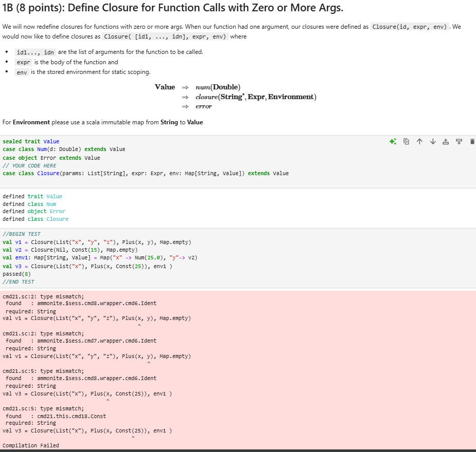Click the 'For Environment please use' sentence

point(103,122)
